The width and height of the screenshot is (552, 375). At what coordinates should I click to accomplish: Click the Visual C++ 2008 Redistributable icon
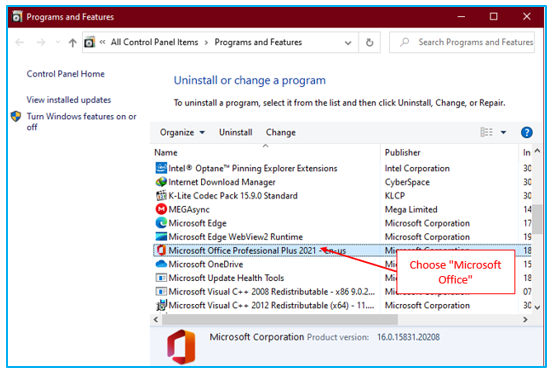(x=161, y=292)
